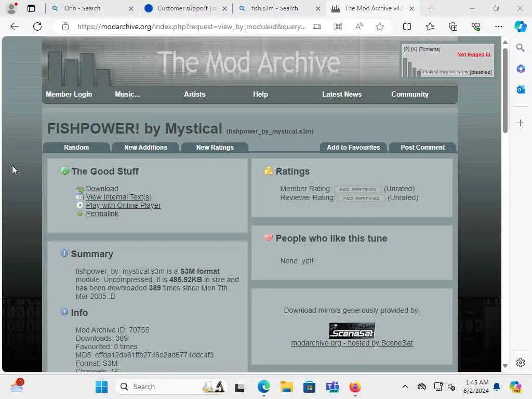Open the Artists menu
532x399 pixels.
195,95
